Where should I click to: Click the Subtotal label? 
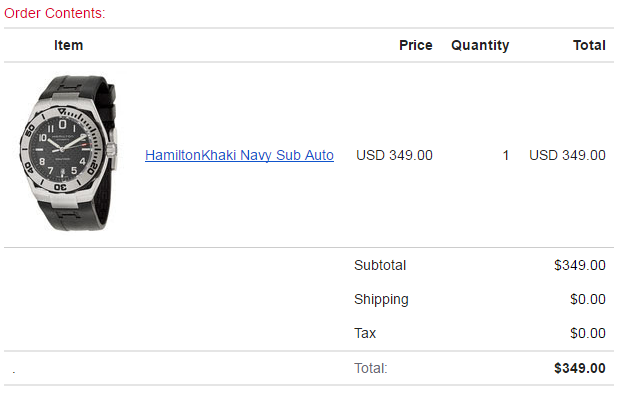coord(380,265)
